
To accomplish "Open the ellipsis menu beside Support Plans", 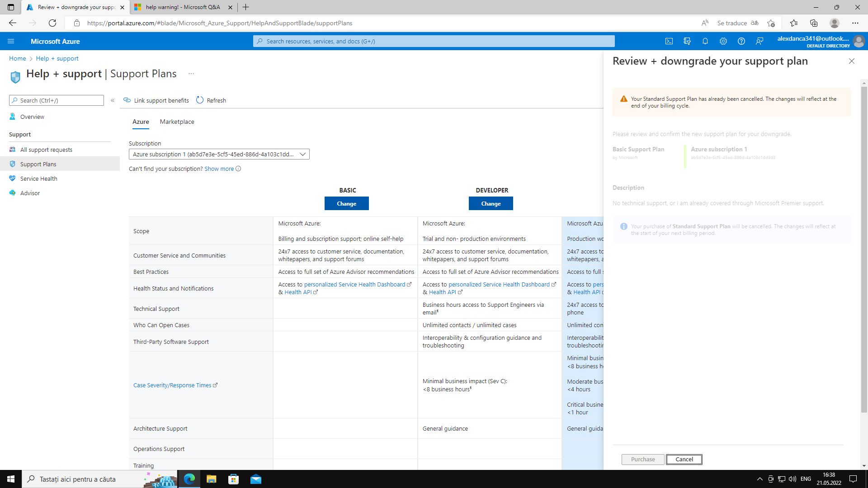I will pos(191,74).
